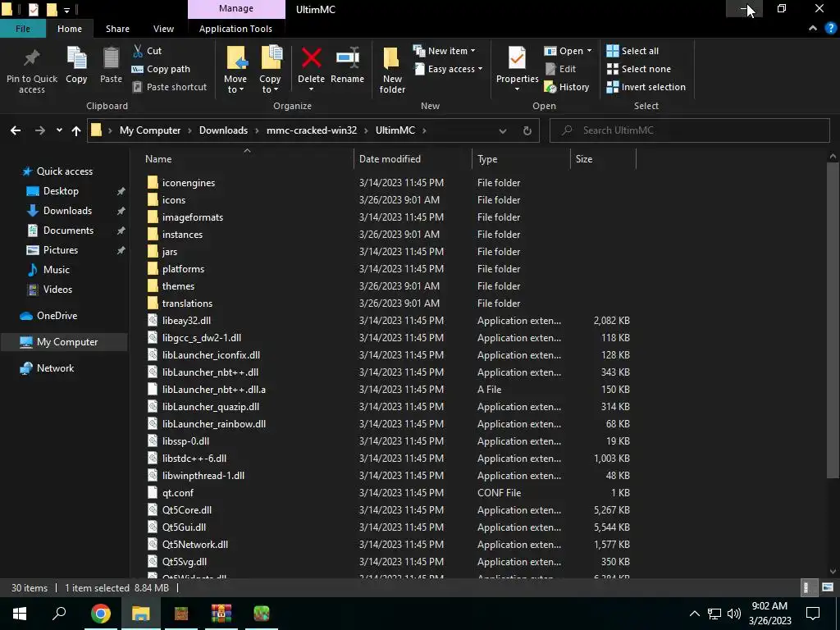Click the Edit ribbon command
This screenshot has height=630, width=840.
pyautogui.click(x=560, y=69)
